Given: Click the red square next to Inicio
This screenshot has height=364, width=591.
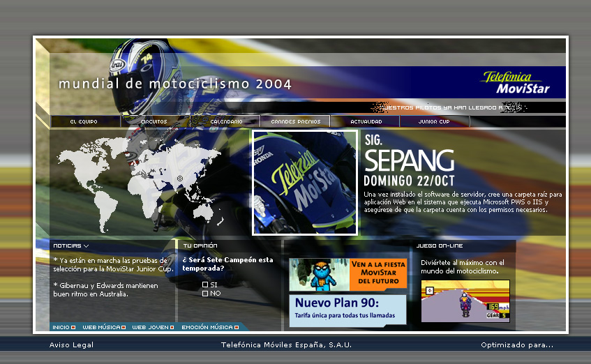Looking at the screenshot, I should point(73,327).
